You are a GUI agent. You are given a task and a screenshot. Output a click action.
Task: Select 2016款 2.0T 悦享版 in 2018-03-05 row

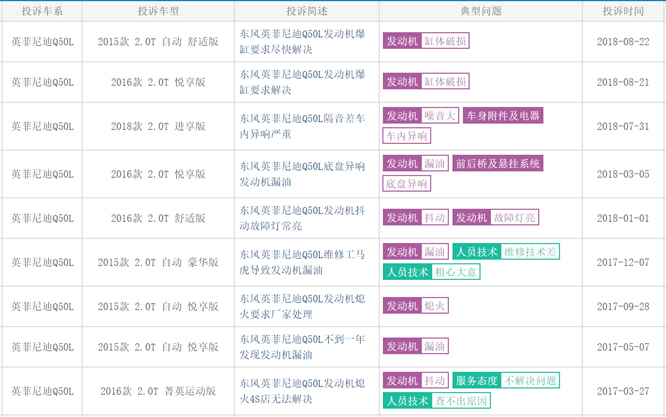click(x=158, y=174)
